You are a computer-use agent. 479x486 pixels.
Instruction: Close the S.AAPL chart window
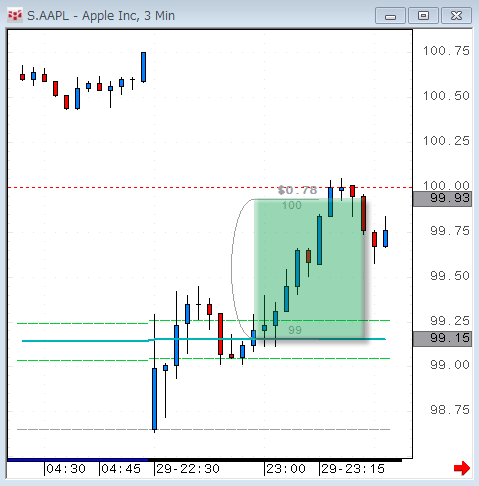point(456,16)
